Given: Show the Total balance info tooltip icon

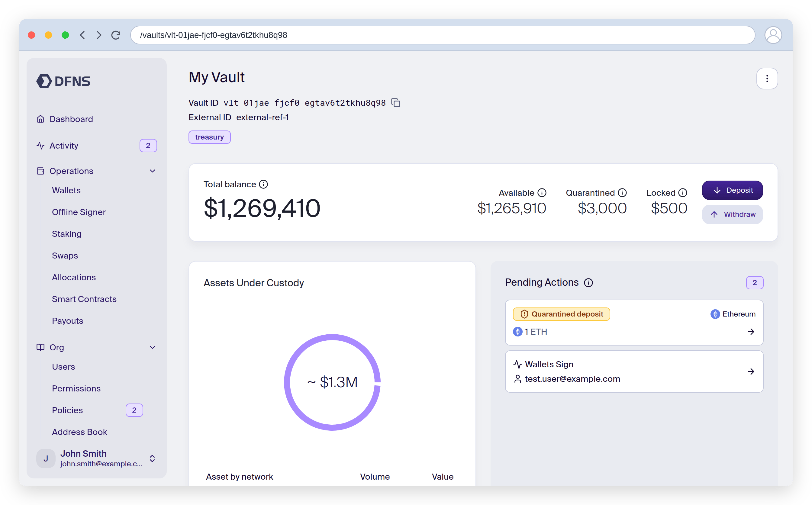Looking at the screenshot, I should (263, 184).
